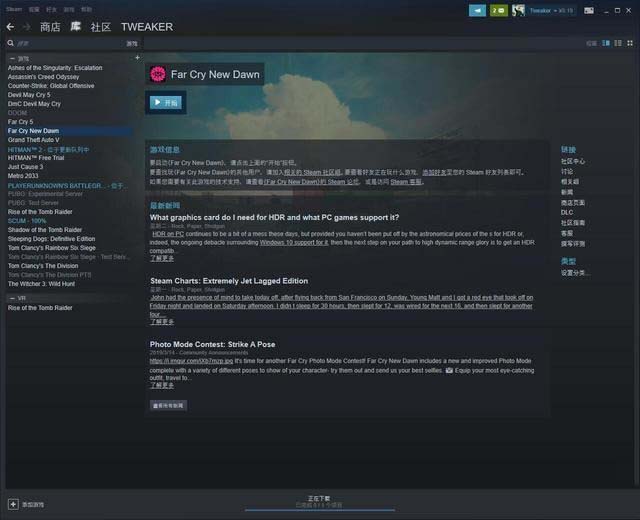Open the games filter dropdown beside search

(132, 44)
